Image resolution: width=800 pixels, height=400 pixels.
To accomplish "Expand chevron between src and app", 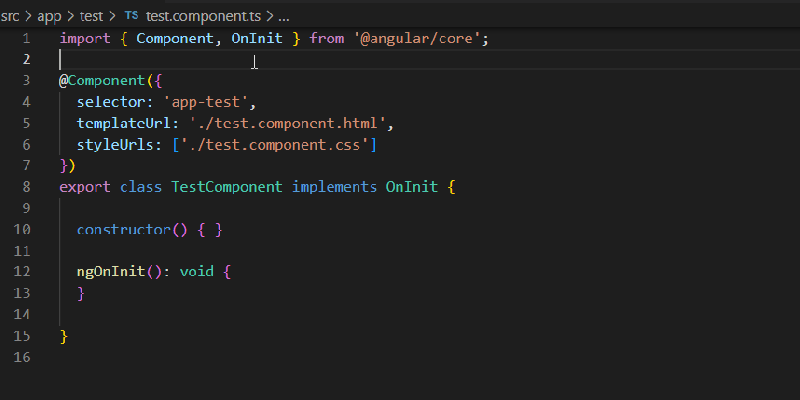I will [29, 16].
